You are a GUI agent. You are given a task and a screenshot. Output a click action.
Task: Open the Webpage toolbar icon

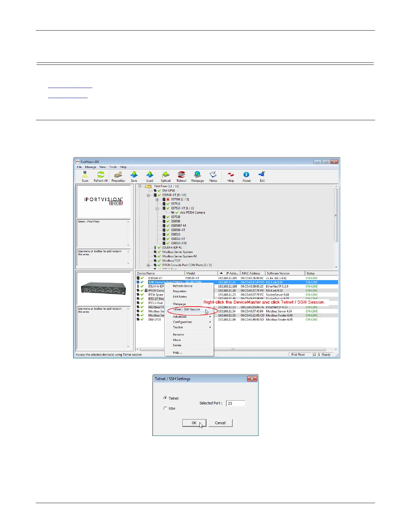[x=197, y=175]
